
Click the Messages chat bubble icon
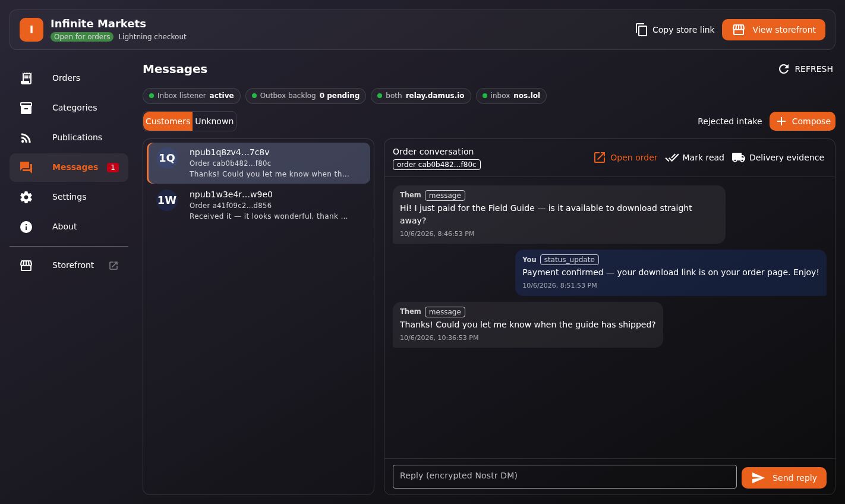pos(26,168)
